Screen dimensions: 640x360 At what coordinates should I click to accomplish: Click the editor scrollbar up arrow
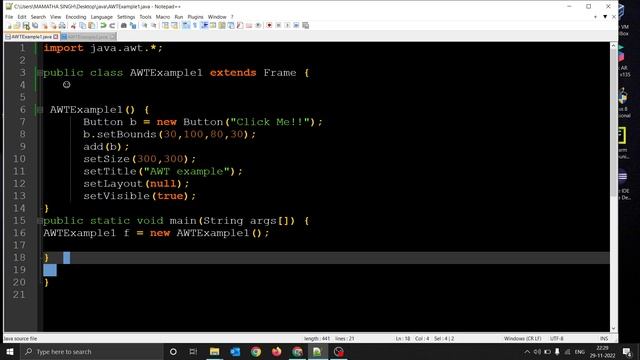pos(613,47)
